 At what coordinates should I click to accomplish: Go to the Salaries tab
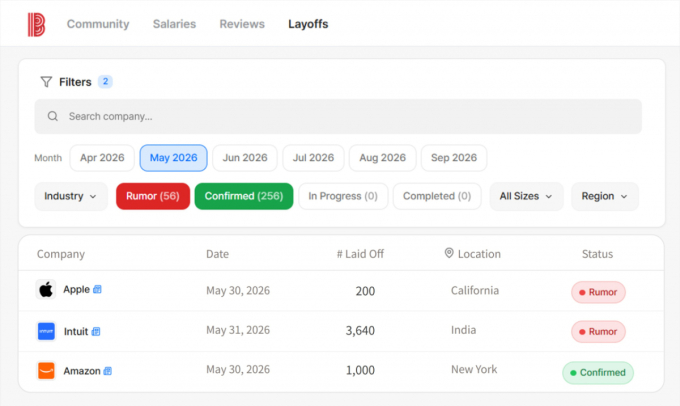(x=174, y=24)
